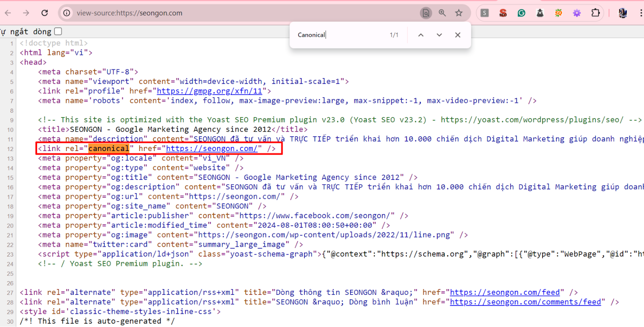Click the classic-theme-styles-inline-css style line
The height and width of the screenshot is (327, 644).
pos(120,312)
